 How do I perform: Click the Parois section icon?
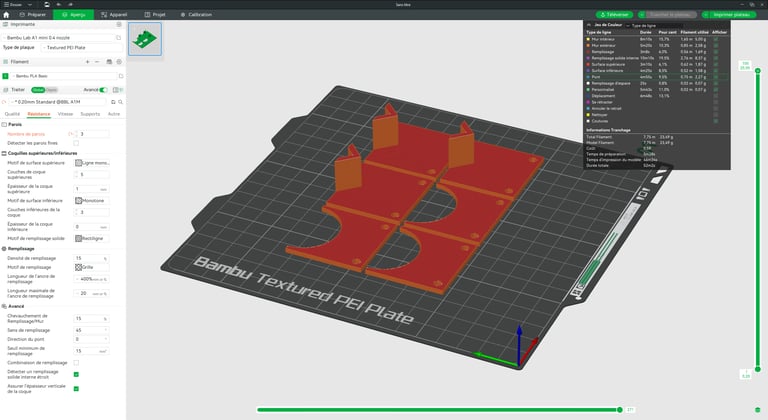(4, 124)
